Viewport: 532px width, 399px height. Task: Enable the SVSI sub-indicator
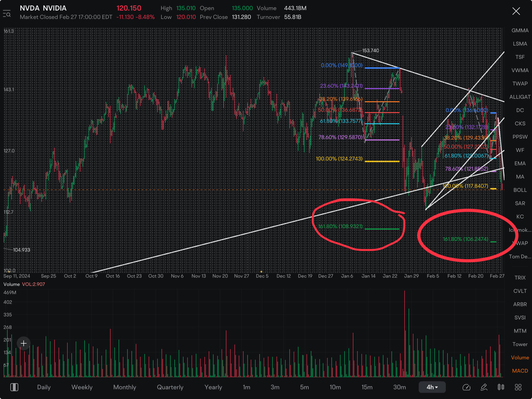520,317
